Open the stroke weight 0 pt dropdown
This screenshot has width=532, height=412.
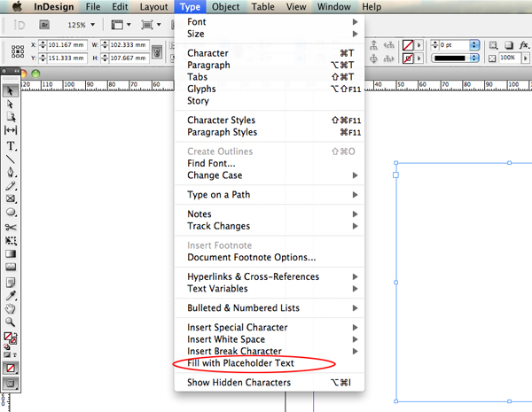tap(474, 45)
